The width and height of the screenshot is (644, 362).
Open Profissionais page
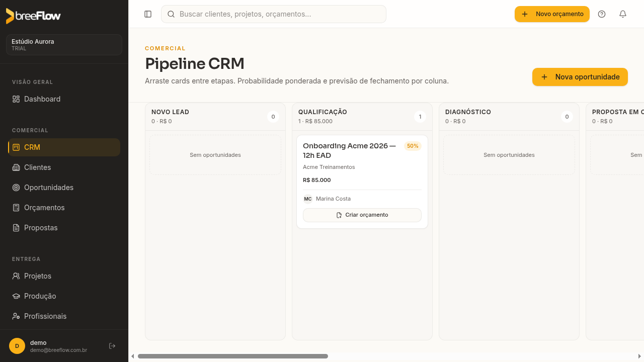coord(64,316)
